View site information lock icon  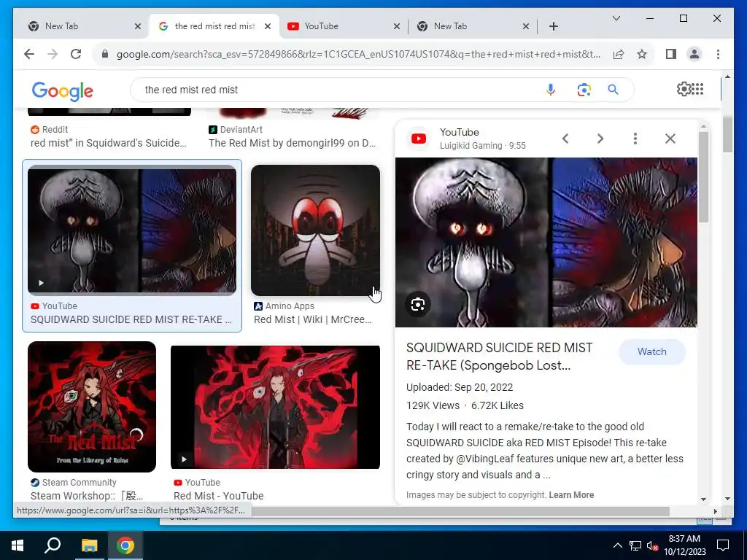click(105, 54)
